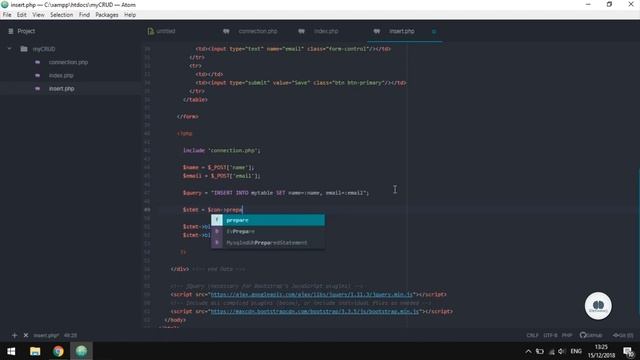This screenshot has width=640, height=360.
Task: Click the PHP icon on index.php tab
Action: [301, 31]
